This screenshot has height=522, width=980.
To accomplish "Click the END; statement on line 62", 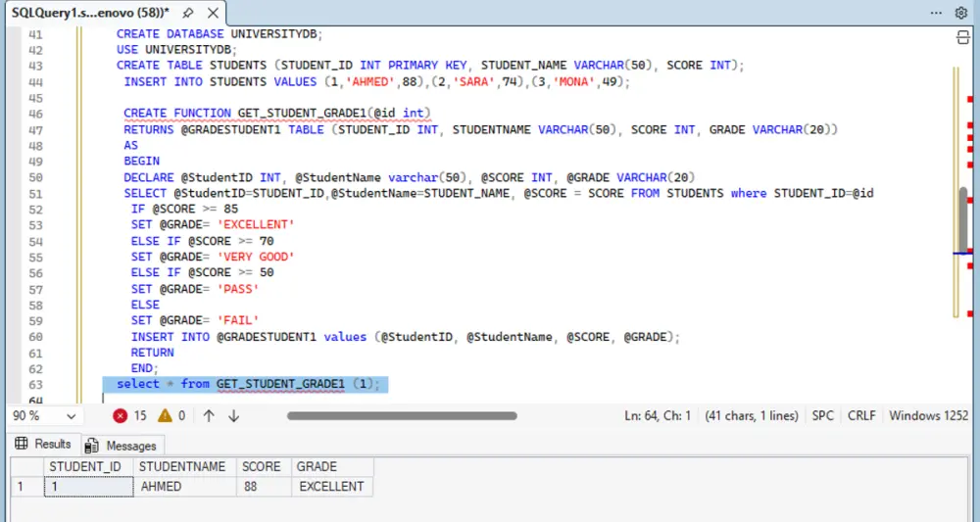I will point(144,368).
